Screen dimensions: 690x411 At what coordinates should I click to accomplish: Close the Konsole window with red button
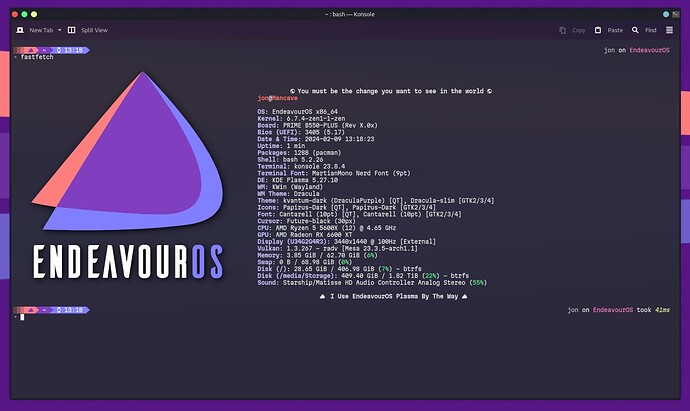click(15, 14)
